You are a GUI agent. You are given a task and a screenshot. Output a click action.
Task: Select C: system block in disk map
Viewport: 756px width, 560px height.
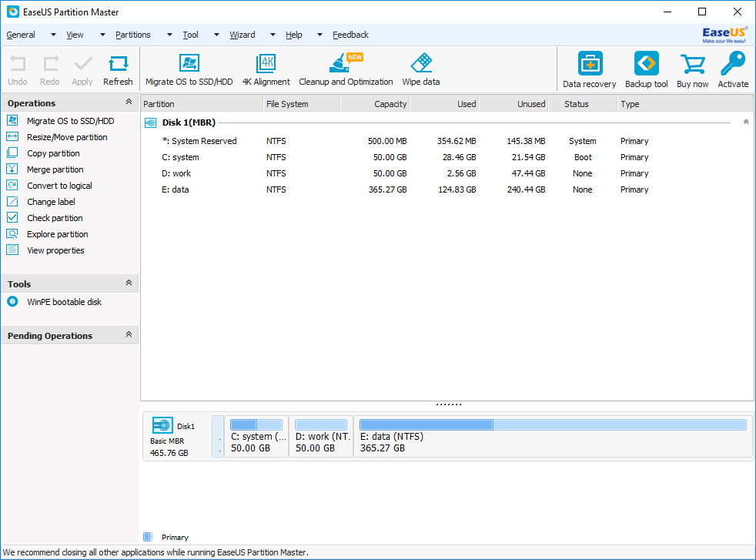[256, 437]
